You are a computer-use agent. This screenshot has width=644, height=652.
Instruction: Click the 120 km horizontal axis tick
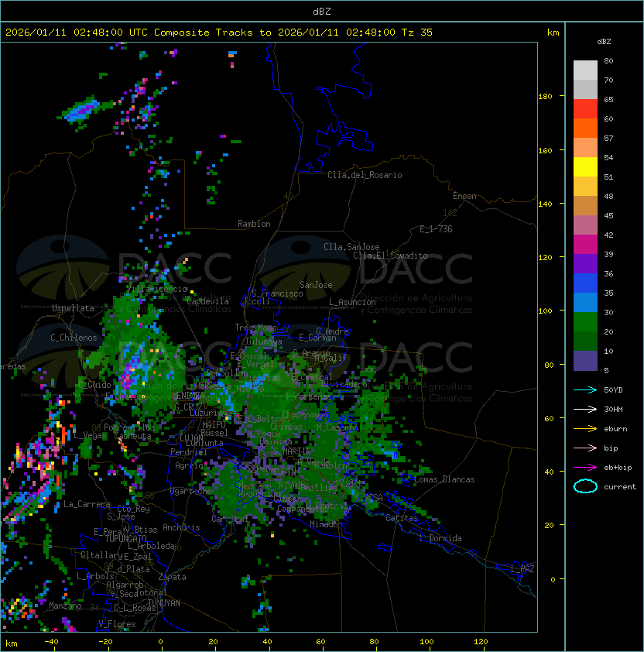click(x=481, y=642)
